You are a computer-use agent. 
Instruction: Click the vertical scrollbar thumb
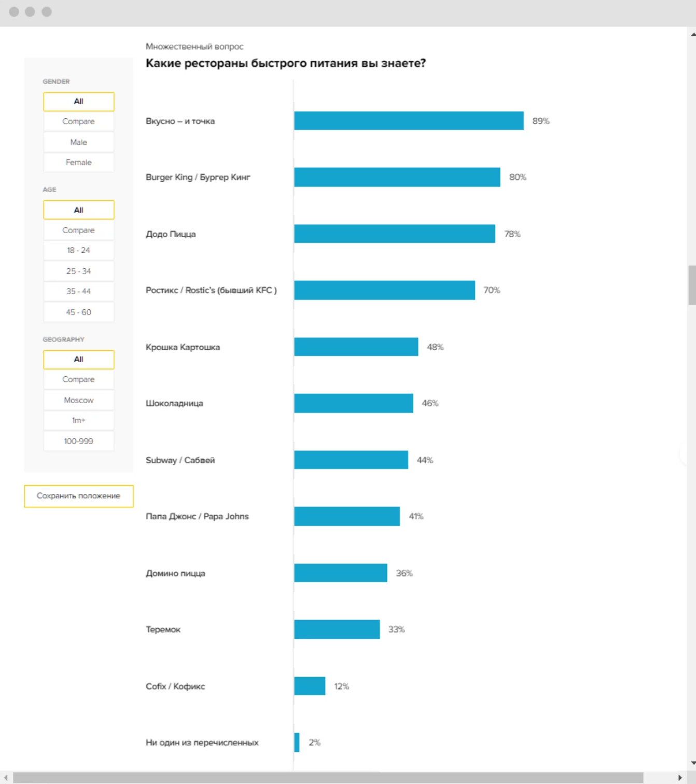click(692, 285)
